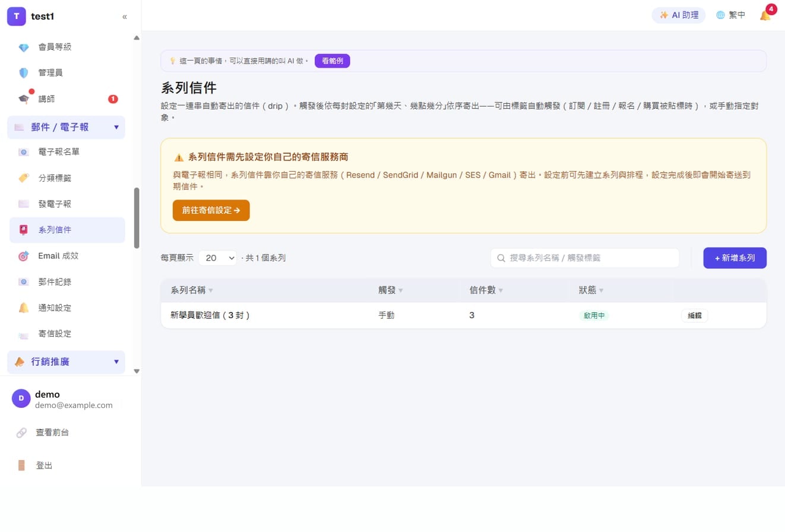
Task: Open the per-page count dropdown showing 20
Action: click(x=218, y=258)
